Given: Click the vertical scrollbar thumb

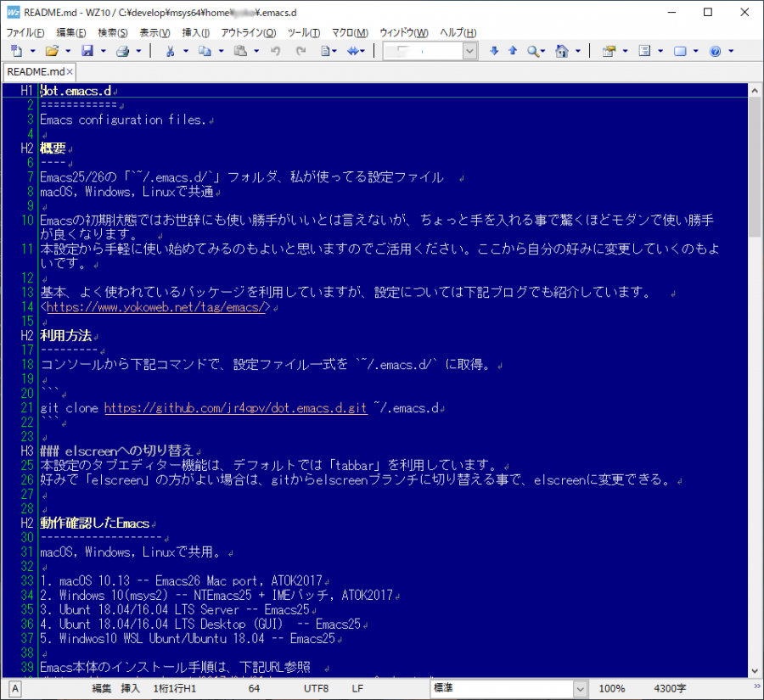Looking at the screenshot, I should (x=755, y=166).
